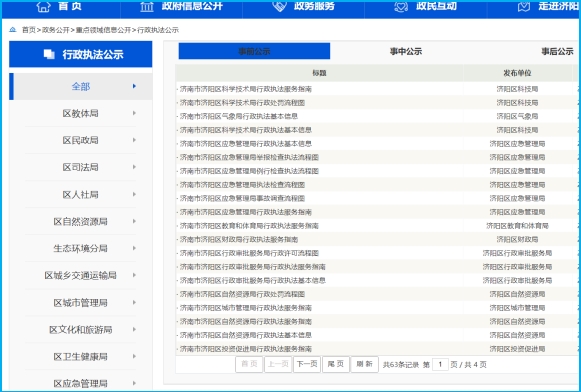Click 济阳区投资促进局 in the 发布单位 column
The image size is (581, 392).
tap(517, 349)
